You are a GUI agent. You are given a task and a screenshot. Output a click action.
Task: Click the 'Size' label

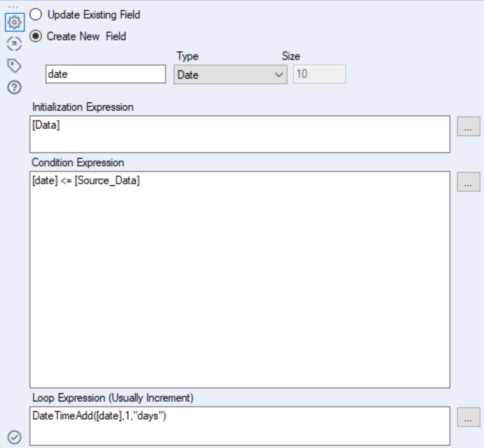point(291,56)
